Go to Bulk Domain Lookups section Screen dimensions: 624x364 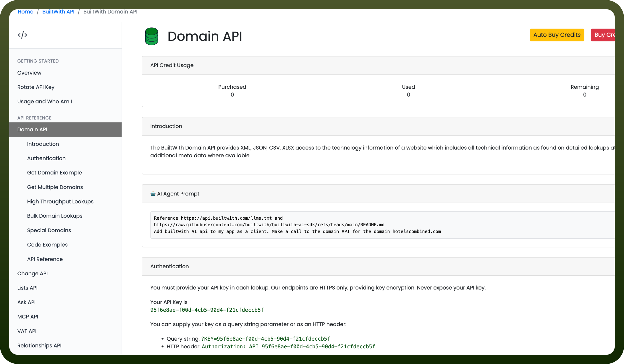tap(55, 216)
